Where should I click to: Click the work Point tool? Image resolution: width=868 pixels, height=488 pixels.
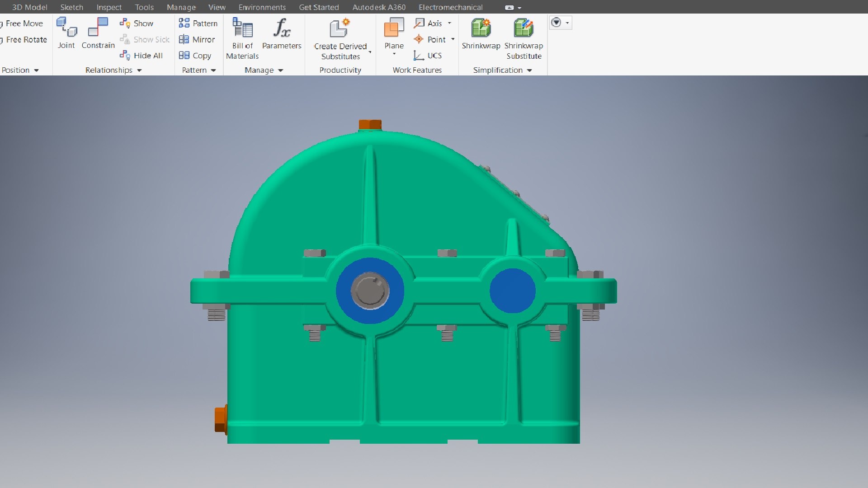click(x=430, y=39)
